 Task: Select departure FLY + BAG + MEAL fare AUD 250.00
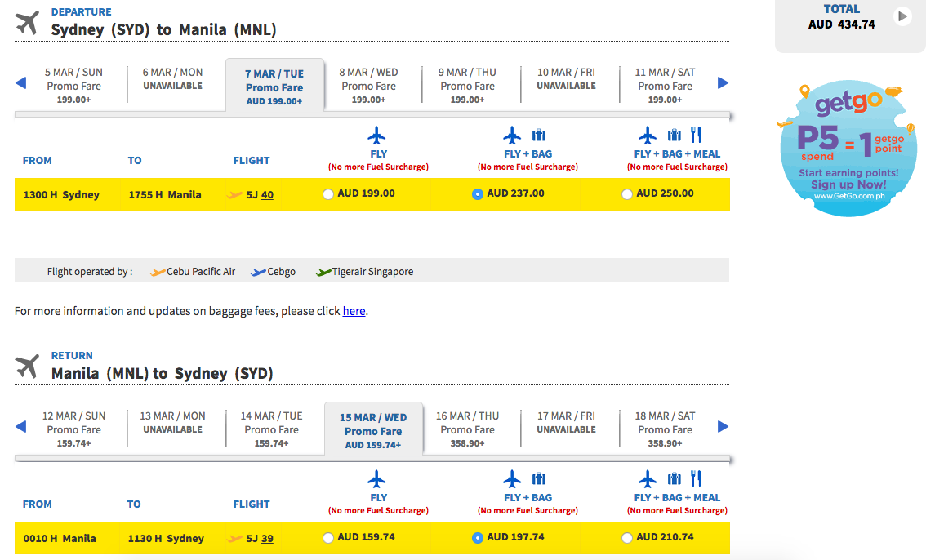[626, 193]
